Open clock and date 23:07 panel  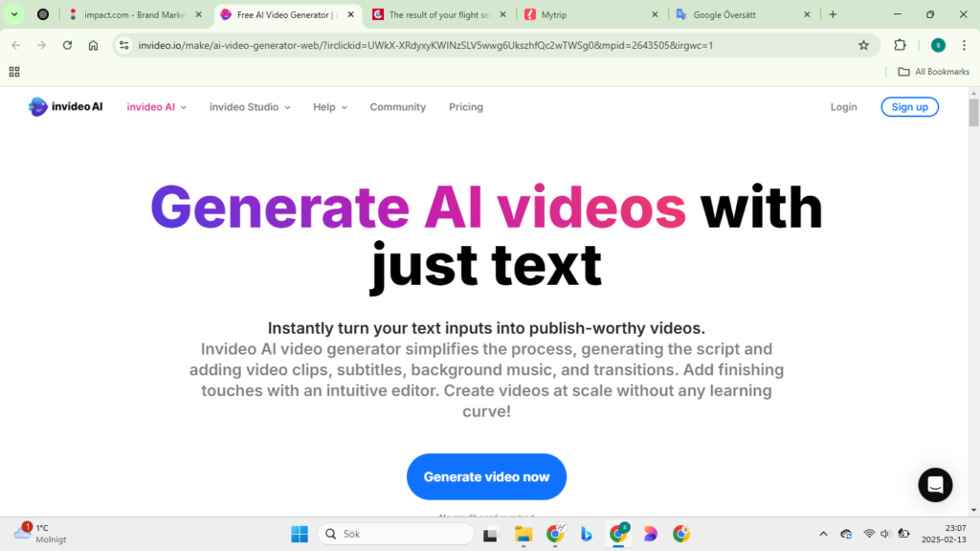pos(944,534)
